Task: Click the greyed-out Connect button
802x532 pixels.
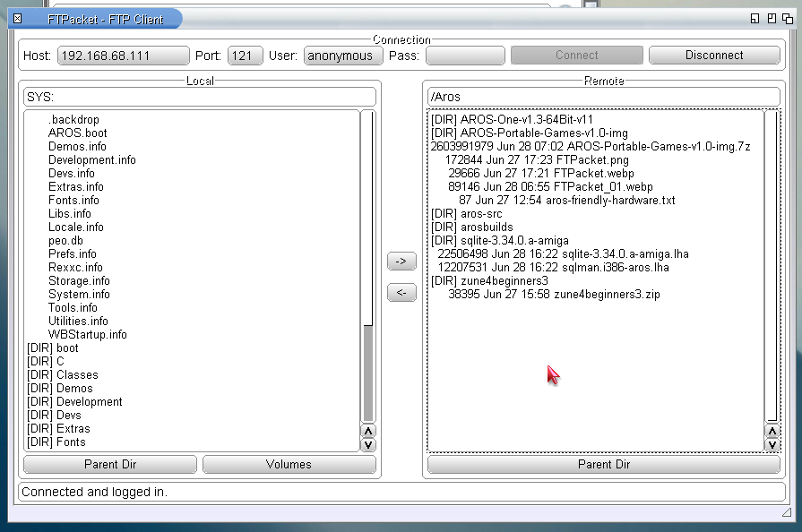Action: pos(576,56)
